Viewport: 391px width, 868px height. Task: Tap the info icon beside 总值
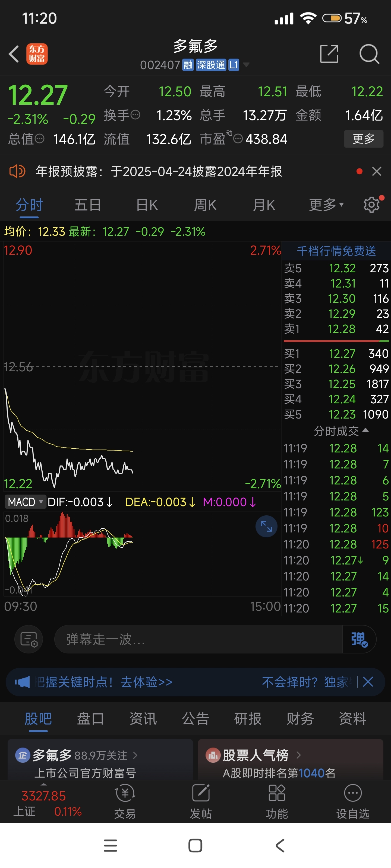pos(39,139)
